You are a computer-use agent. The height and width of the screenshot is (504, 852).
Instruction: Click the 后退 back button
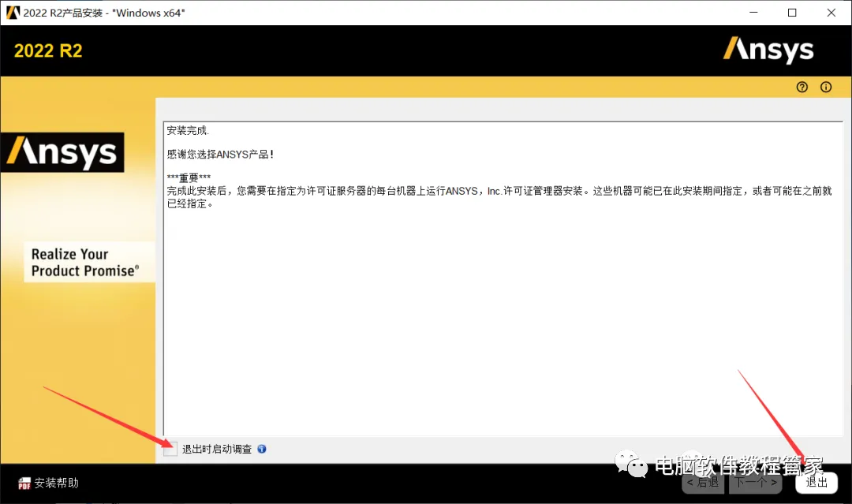pyautogui.click(x=703, y=482)
